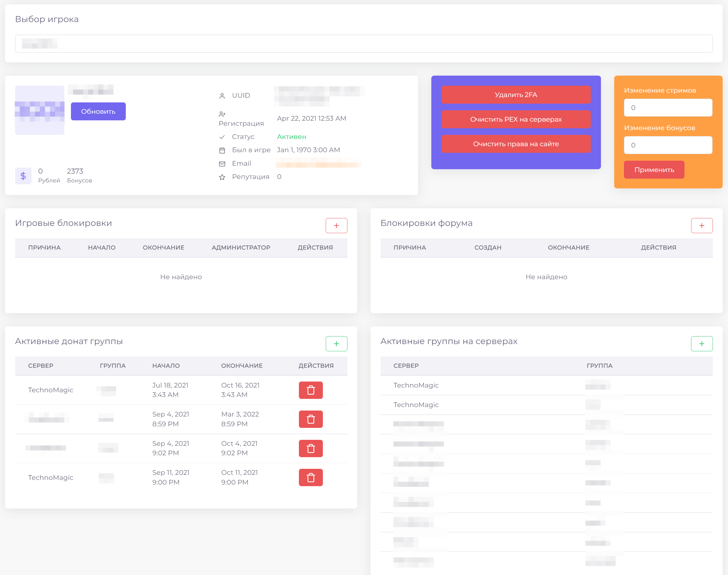Click registration date Apr 22, 2021 12:53 AM
This screenshot has width=728, height=575.
[312, 118]
